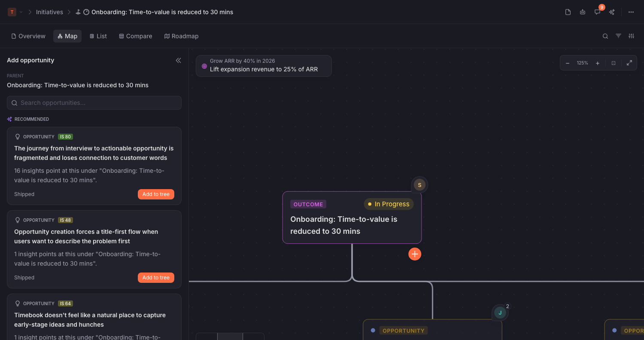The height and width of the screenshot is (340, 644).
Task: Zoom in the map with the plus button
Action: coord(597,63)
